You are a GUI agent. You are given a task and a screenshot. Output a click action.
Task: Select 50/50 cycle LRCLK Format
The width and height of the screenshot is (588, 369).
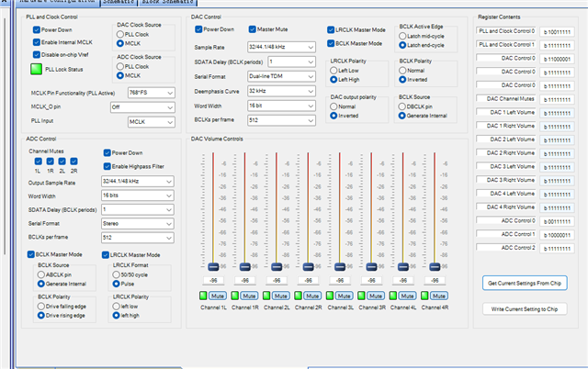(116, 274)
